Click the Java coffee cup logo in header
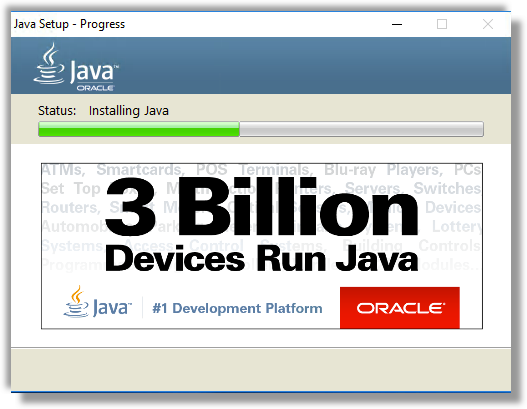This screenshot has height=409, width=527. (x=49, y=64)
